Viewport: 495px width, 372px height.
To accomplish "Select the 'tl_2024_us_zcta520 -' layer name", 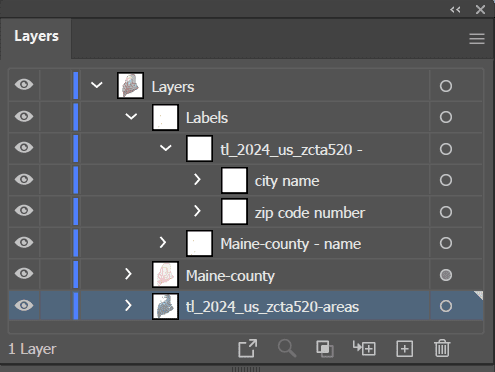I will [291, 150].
